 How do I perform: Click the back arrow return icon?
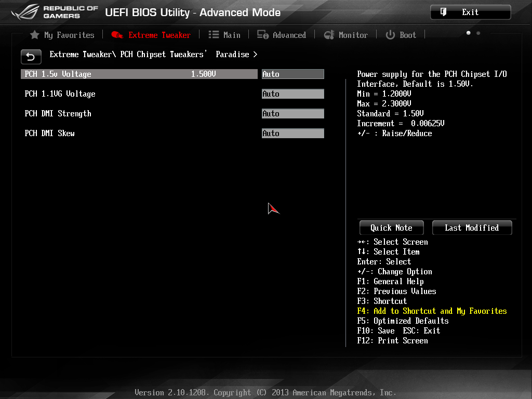31,57
